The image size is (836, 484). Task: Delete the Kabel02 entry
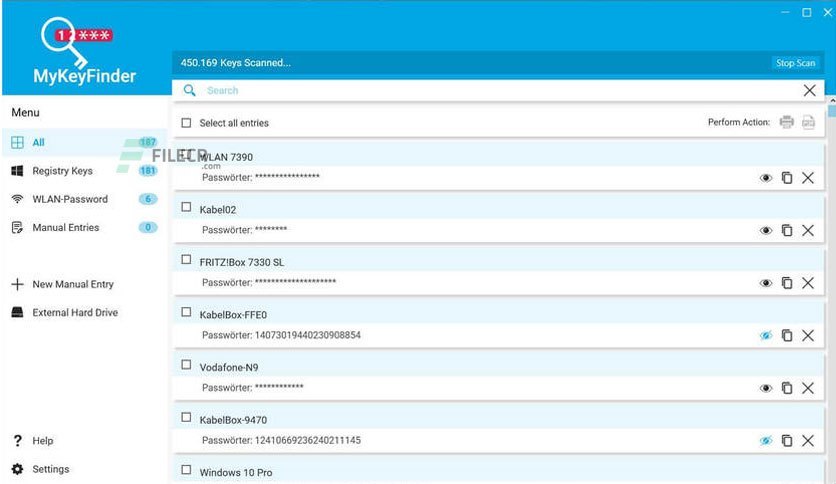808,230
